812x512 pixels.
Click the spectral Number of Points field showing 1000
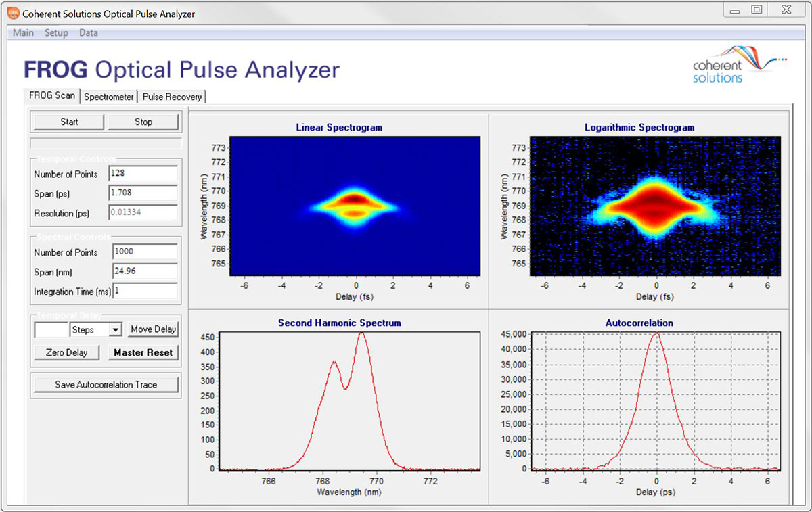pyautogui.click(x=145, y=252)
